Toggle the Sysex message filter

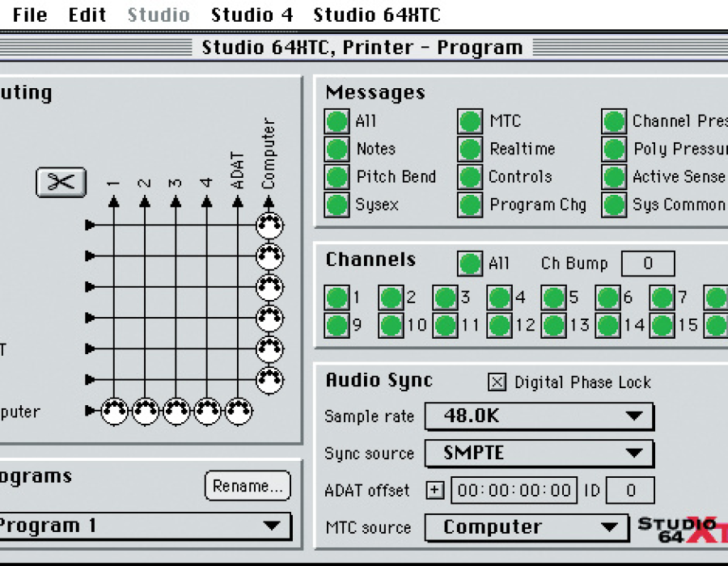336,205
